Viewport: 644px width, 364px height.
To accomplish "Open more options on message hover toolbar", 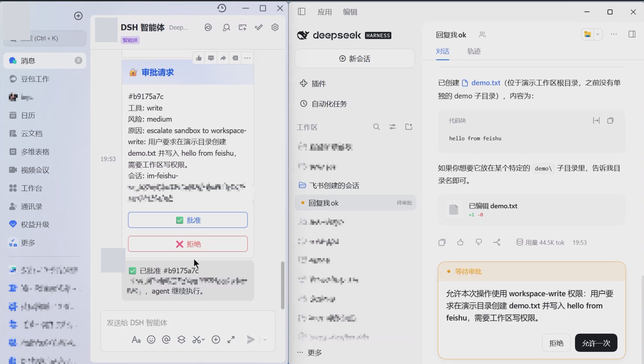I will point(247,58).
